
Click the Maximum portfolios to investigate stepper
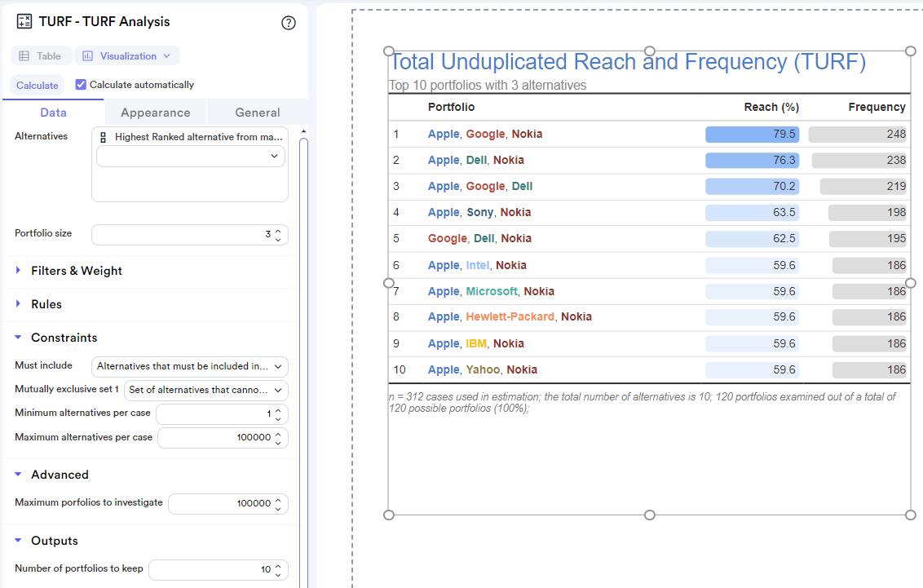tap(278, 504)
